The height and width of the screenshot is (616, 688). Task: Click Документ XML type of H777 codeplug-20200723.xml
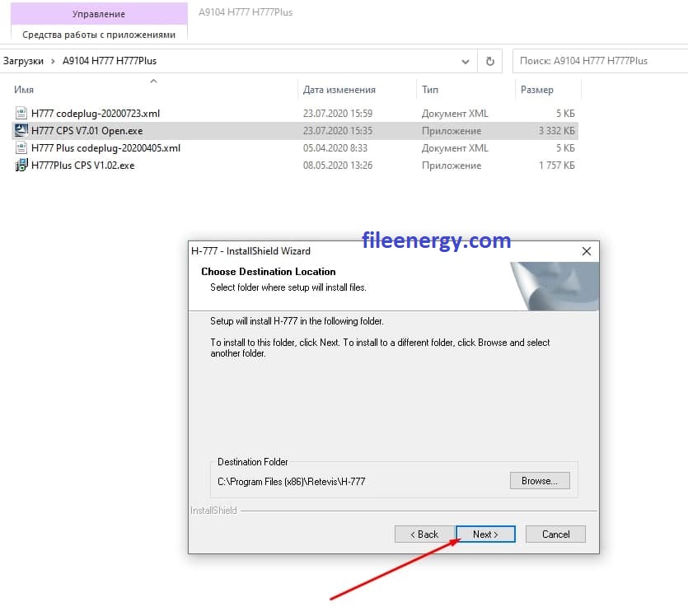pyautogui.click(x=455, y=113)
